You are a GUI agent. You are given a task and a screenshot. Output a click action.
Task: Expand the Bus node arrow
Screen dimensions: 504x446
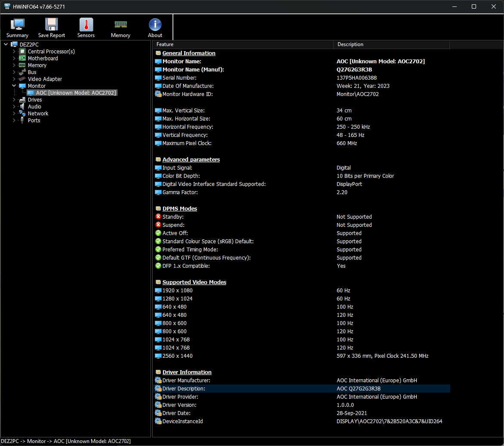14,72
